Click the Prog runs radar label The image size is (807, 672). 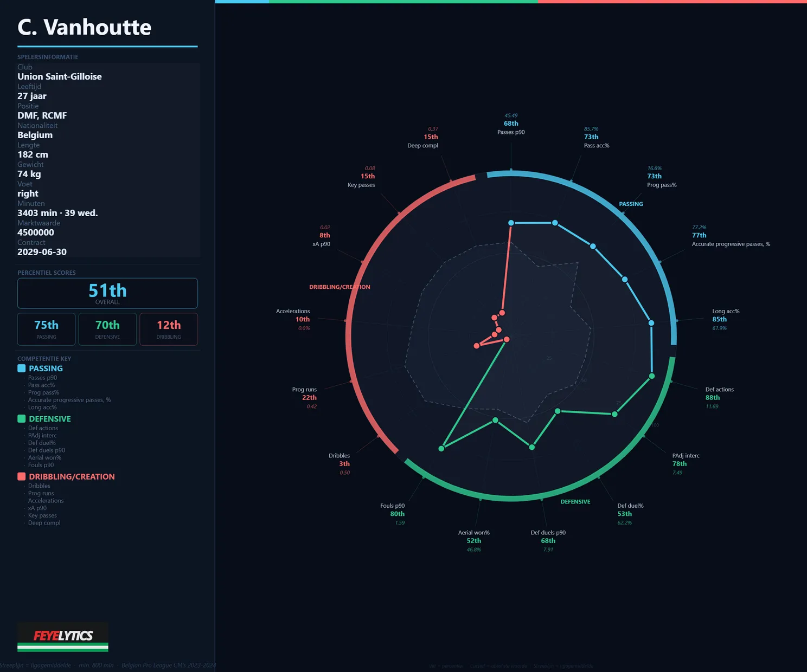click(x=304, y=390)
